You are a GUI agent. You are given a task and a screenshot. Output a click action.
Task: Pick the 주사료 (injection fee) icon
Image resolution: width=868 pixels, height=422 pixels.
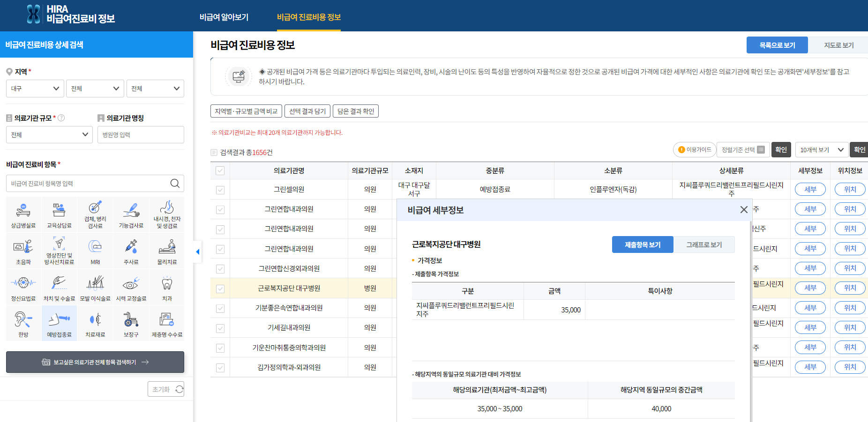pyautogui.click(x=130, y=251)
